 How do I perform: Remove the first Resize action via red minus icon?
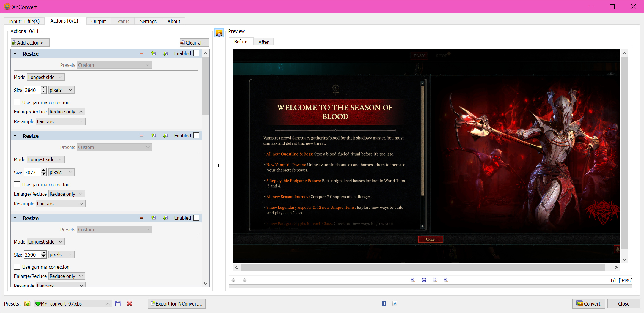(142, 54)
